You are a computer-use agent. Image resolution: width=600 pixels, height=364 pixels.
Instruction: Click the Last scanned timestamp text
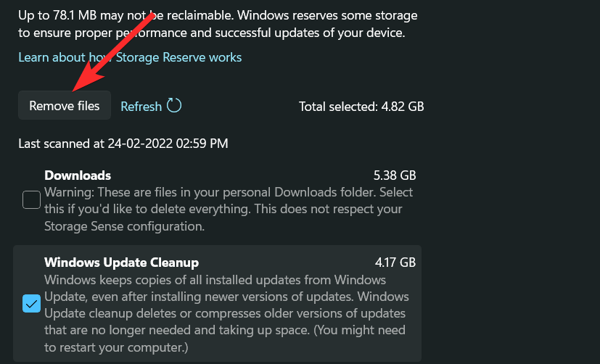(x=123, y=144)
